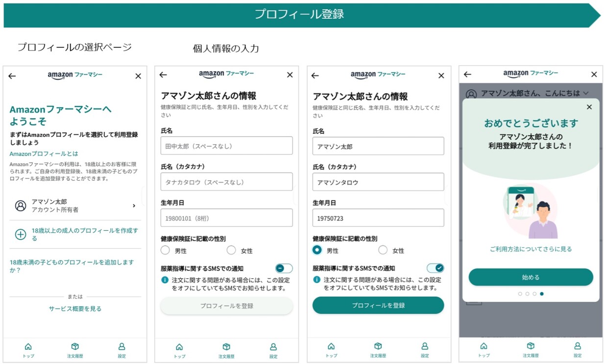
Task: Tap 設定 person icon on the completed form screen
Action: pos(425,347)
